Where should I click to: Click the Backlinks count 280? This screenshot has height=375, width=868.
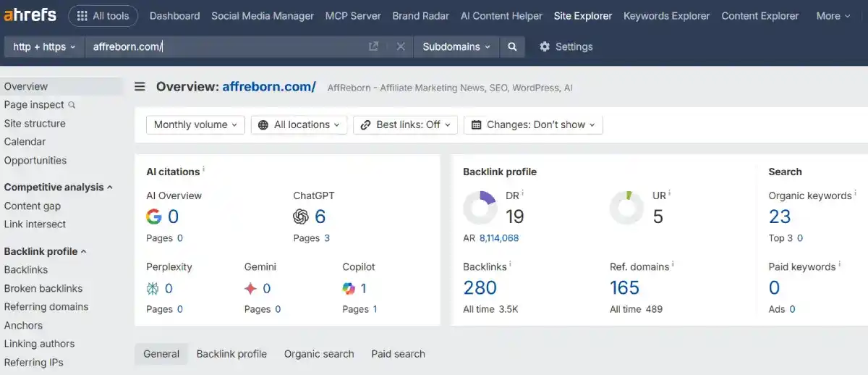(x=480, y=287)
